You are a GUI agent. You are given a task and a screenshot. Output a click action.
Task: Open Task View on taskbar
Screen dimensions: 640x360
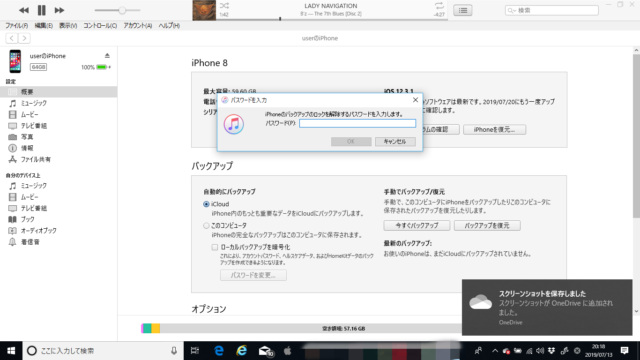[x=195, y=351]
